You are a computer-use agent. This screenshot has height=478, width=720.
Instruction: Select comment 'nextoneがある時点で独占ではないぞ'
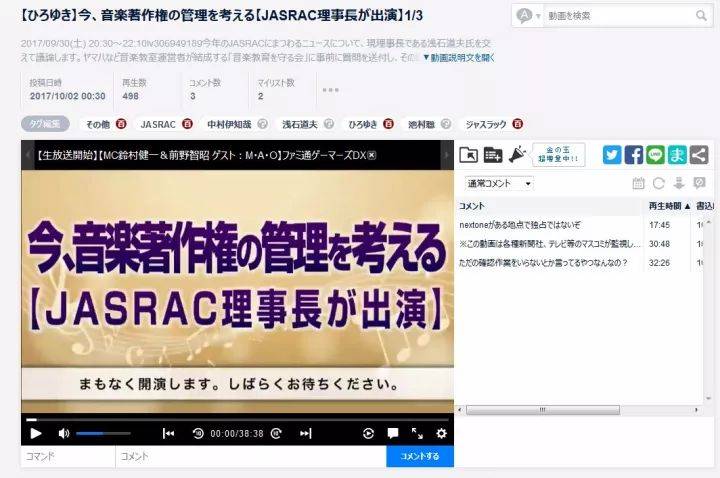click(x=520, y=225)
